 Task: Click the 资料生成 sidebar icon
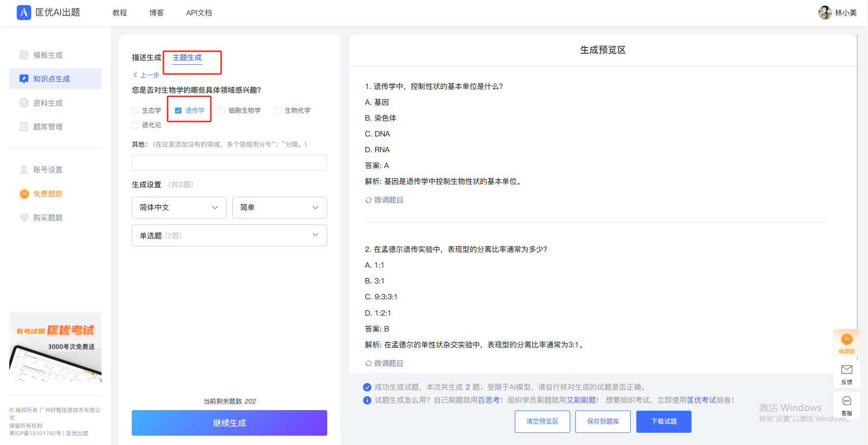click(x=24, y=103)
